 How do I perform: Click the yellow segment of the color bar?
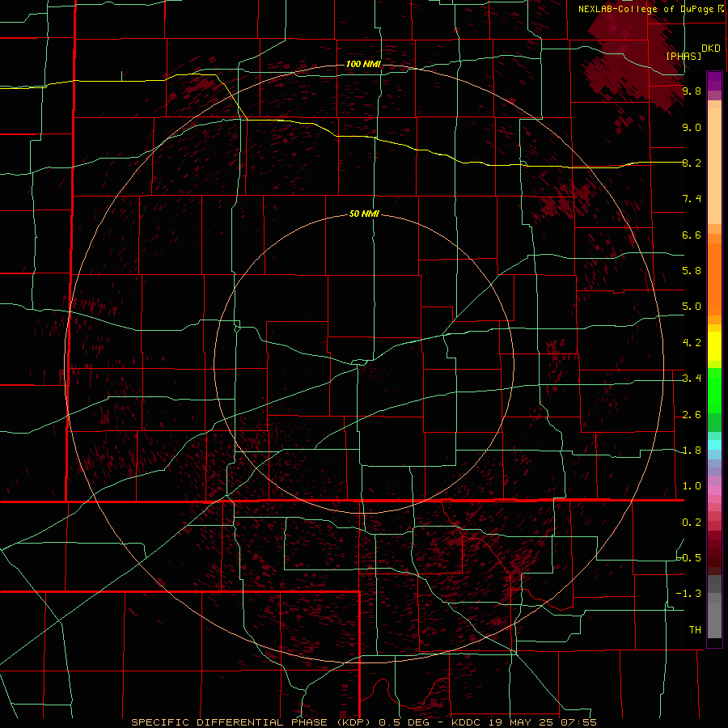click(714, 346)
